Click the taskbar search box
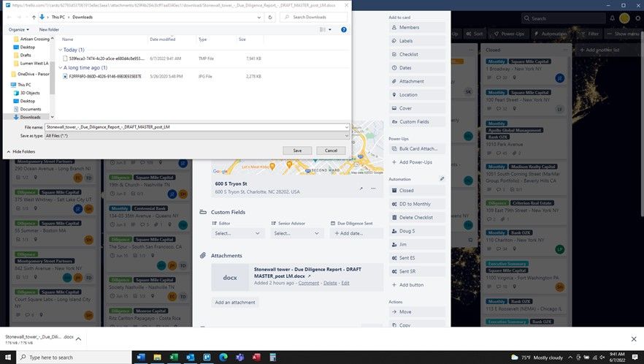Screen dimensions: 644x364 (x=74, y=357)
